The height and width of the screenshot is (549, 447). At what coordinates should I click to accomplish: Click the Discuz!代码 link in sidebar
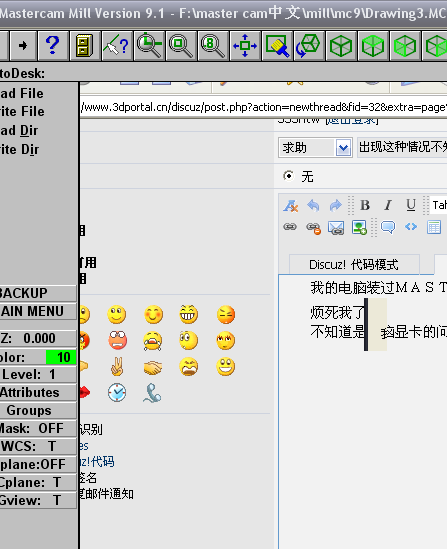[97, 462]
